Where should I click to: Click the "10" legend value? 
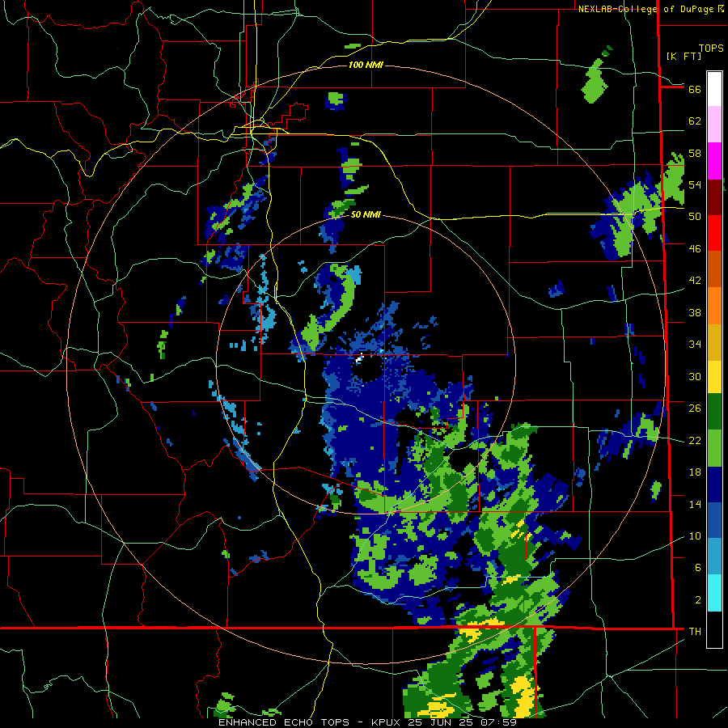pos(695,536)
